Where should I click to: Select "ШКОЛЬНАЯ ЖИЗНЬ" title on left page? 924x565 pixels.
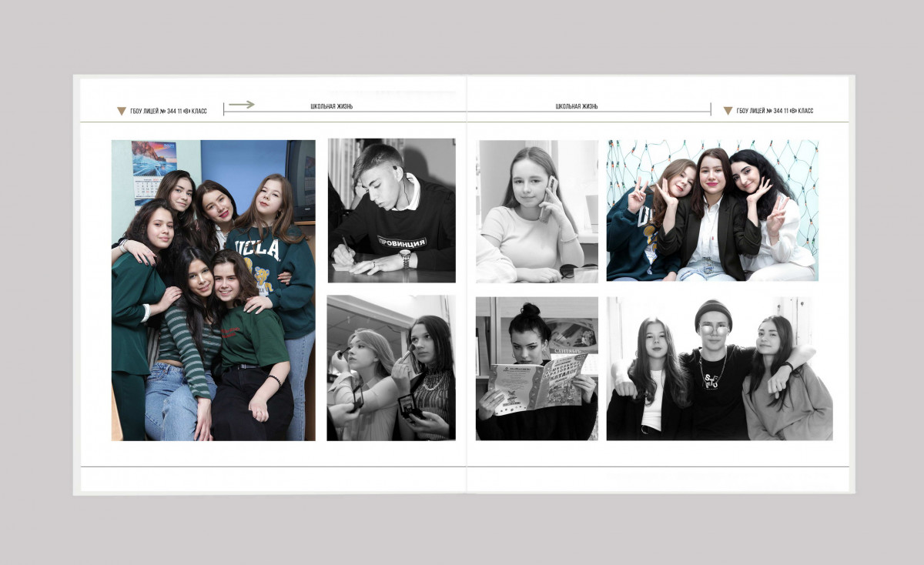(x=331, y=106)
